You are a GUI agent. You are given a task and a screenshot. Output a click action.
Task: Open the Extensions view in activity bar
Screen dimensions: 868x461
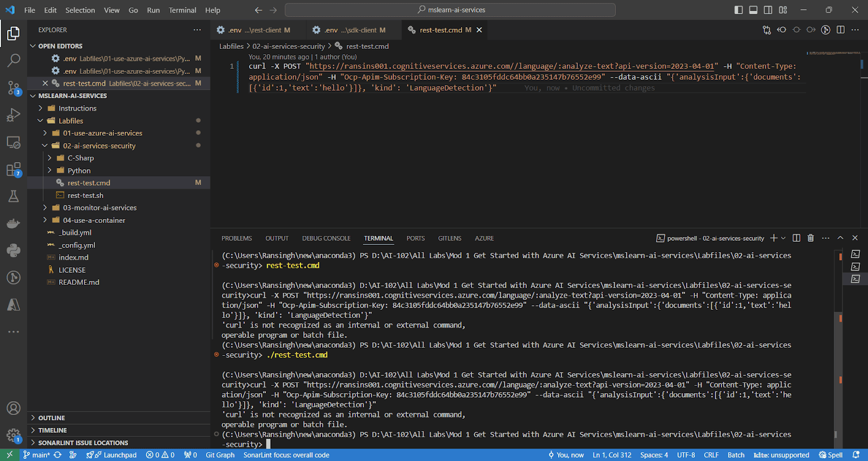click(x=14, y=169)
